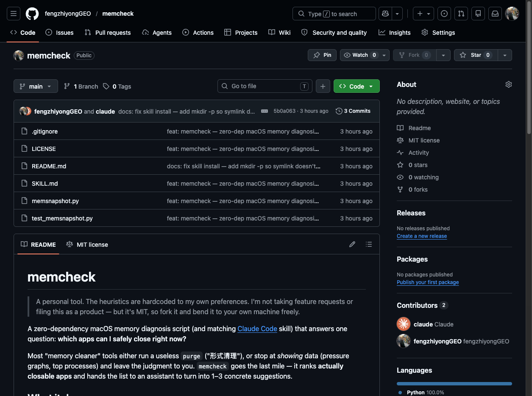Click the repository owner avatar beside memcheck title
The width and height of the screenshot is (532, 396).
(19, 55)
